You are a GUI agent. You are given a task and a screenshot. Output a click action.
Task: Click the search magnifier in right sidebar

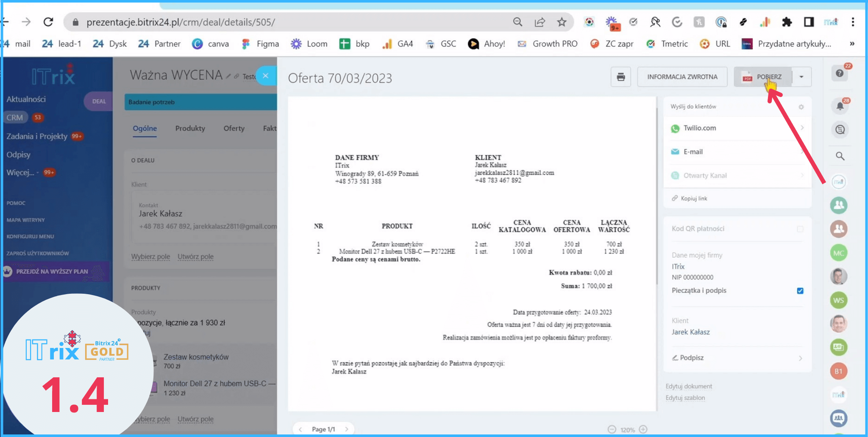pyautogui.click(x=840, y=156)
